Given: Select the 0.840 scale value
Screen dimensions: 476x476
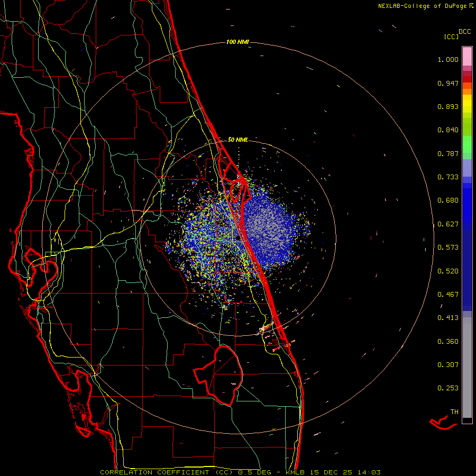Looking at the screenshot, I should (448, 130).
